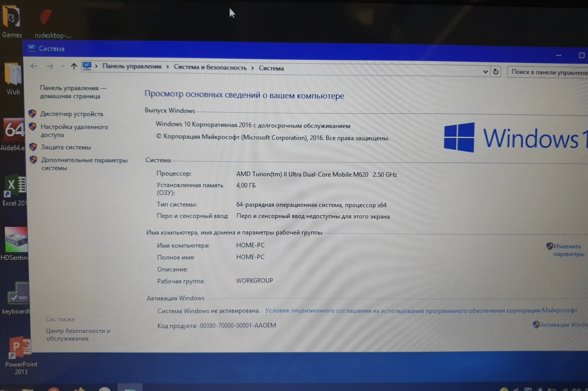Click the computer icon in the address bar

coord(87,66)
